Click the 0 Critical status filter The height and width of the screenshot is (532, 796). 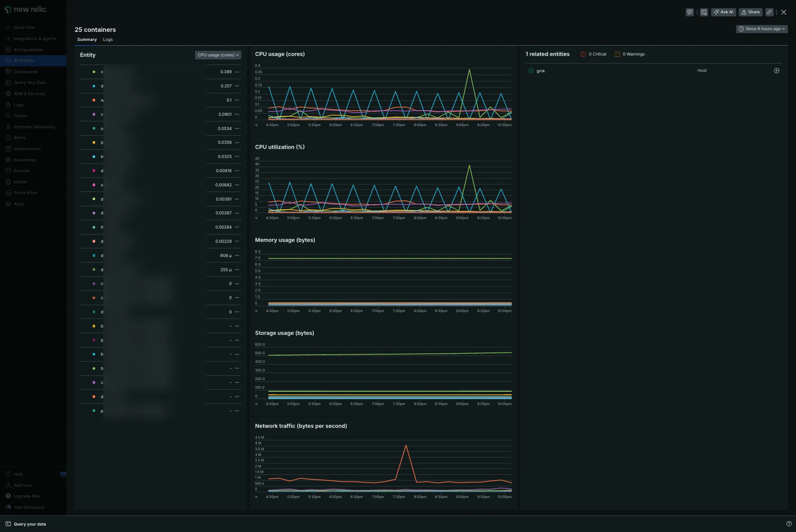[x=594, y=54]
